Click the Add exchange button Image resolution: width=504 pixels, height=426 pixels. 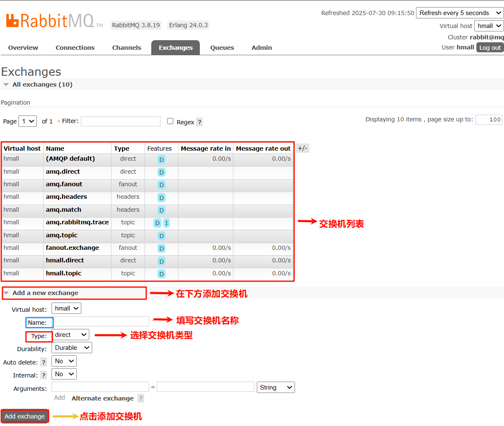(x=25, y=416)
